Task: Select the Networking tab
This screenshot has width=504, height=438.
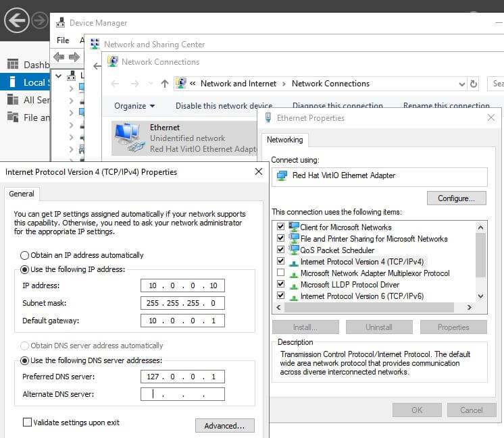Action: click(285, 140)
